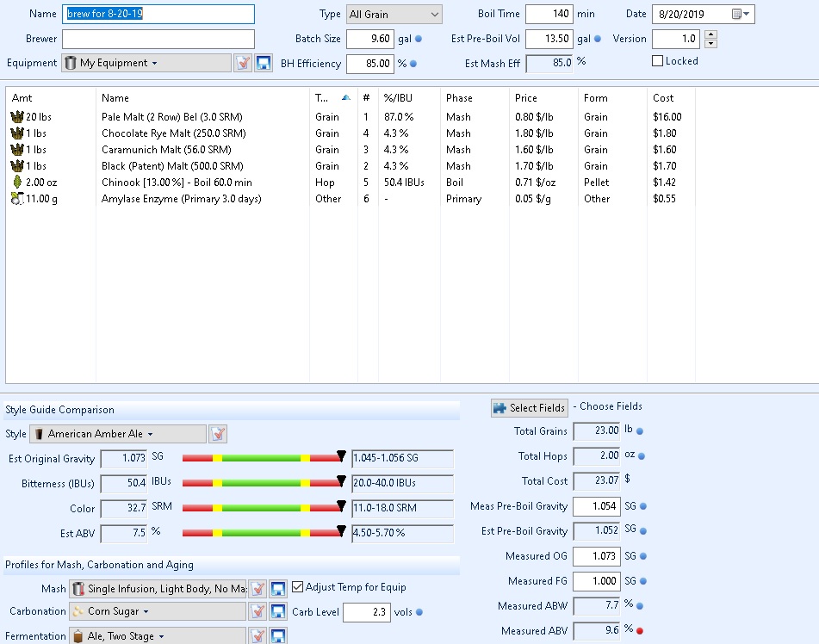Viewport: 819px width, 644px height.
Task: Click the blue dot next to Total Grains
Action: (640, 431)
